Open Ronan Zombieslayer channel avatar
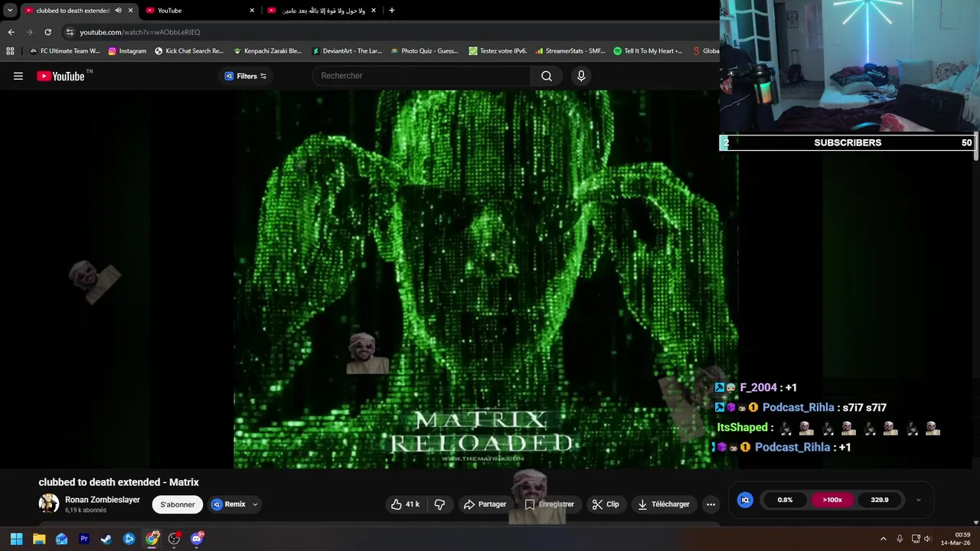Screen dimensions: 980x551 click(49, 504)
